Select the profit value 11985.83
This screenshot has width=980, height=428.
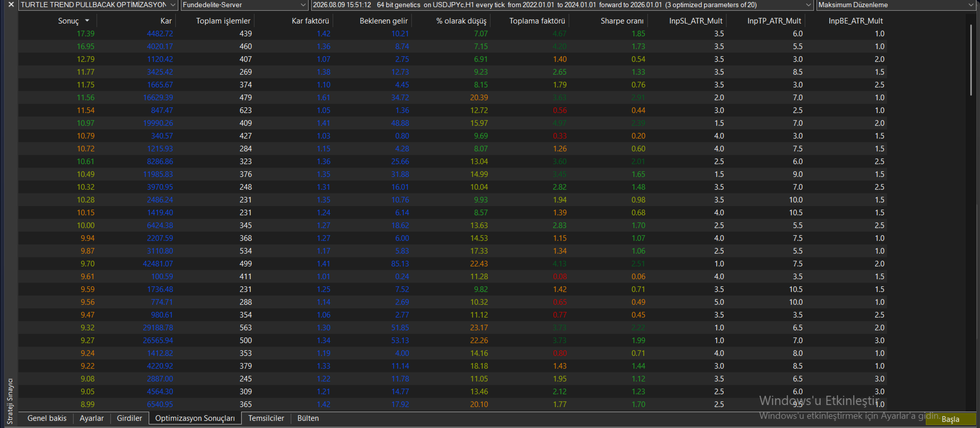click(x=158, y=174)
